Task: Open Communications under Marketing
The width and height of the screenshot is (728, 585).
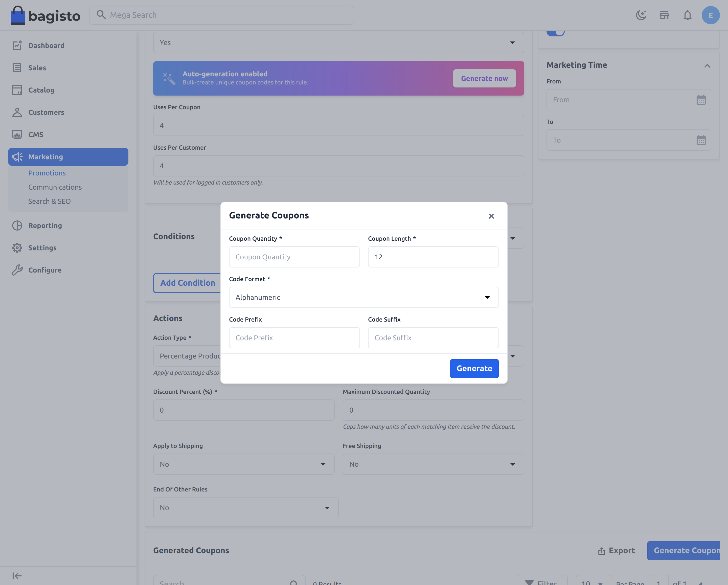Action: click(x=55, y=187)
